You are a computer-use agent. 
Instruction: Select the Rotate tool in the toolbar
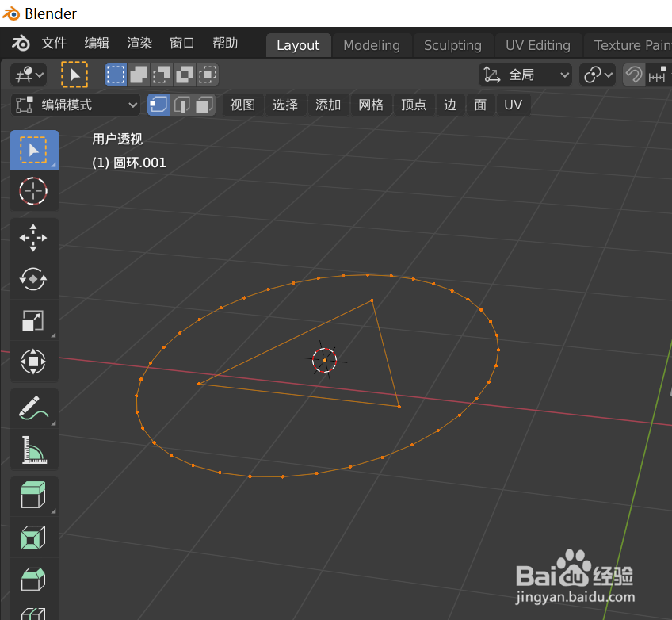pyautogui.click(x=33, y=279)
